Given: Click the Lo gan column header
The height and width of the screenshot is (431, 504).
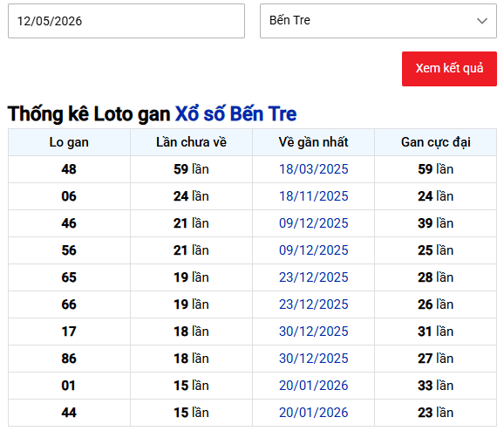Looking at the screenshot, I should 69,142.
